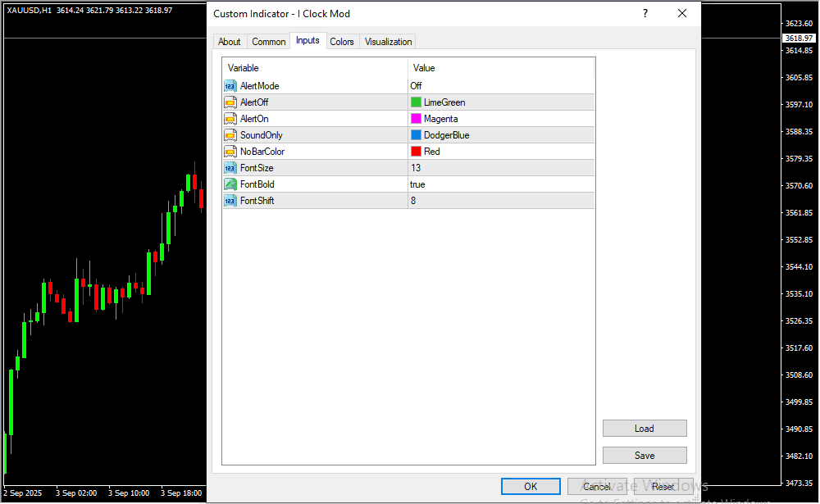
Task: Click the AlertOn color variable icon
Action: click(230, 119)
